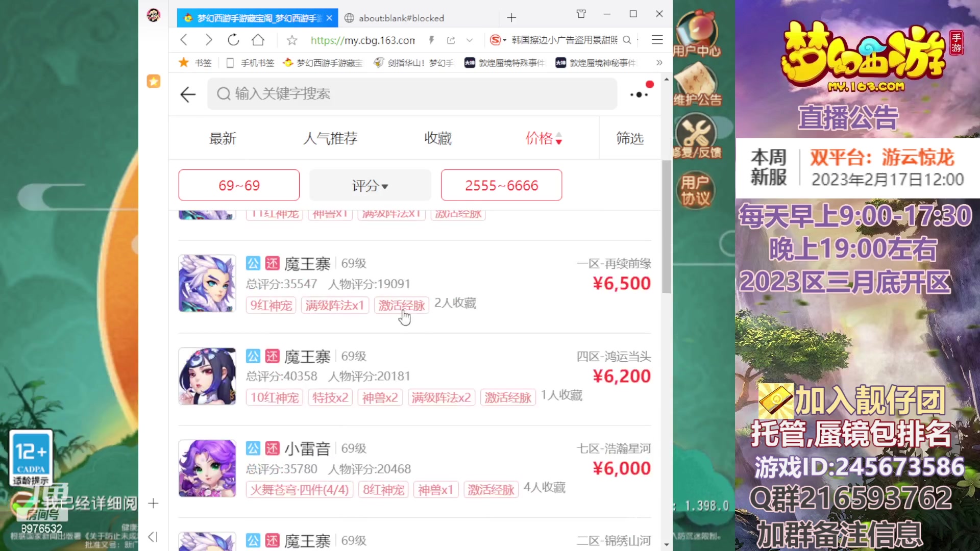Open the ¥6,200 魔王寨 character avatar
Viewport: 980px width, 551px height.
207,376
